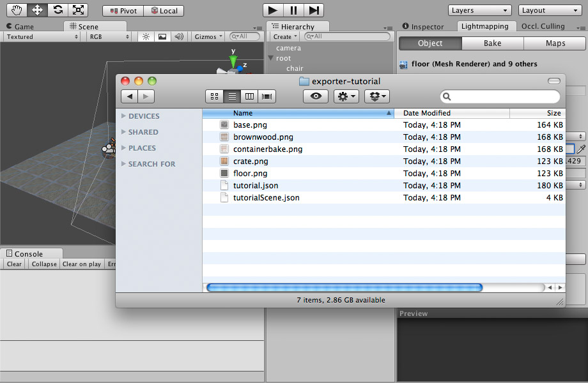Open Quick Look with the eye icon
This screenshot has height=383, width=588.
315,96
